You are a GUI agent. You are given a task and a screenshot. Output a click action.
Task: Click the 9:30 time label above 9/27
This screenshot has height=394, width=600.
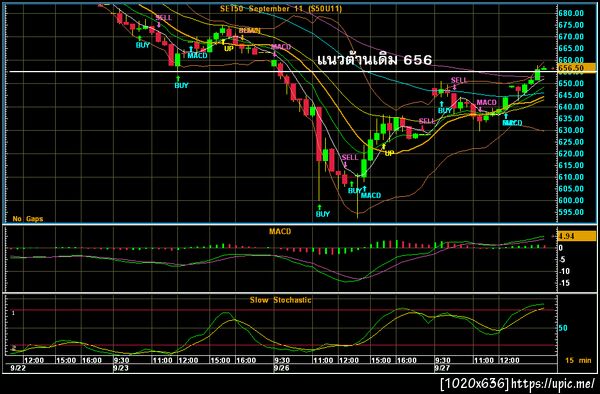point(443,360)
